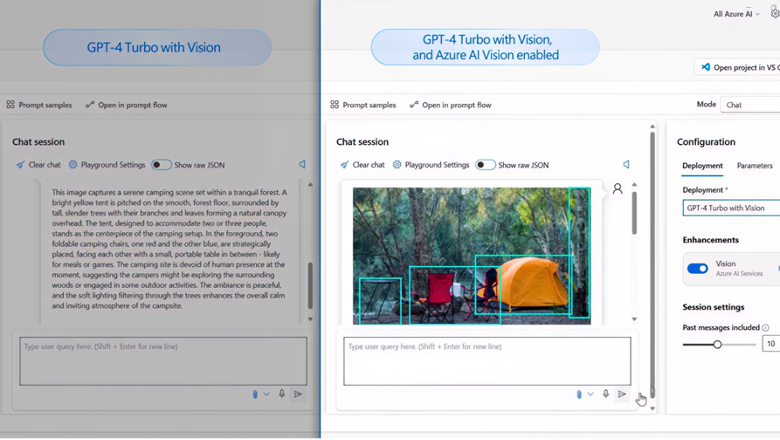
Task: Clear chat in the left chat session
Action: [x=38, y=165]
